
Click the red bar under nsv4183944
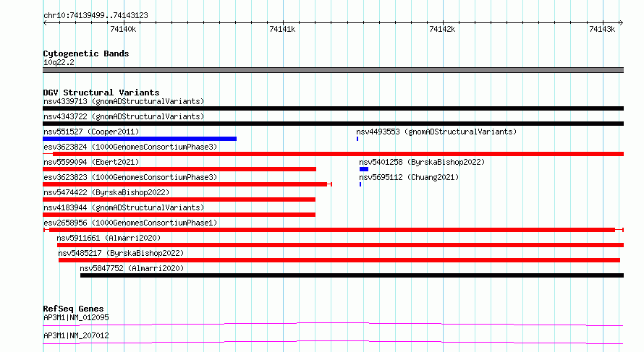179,215
